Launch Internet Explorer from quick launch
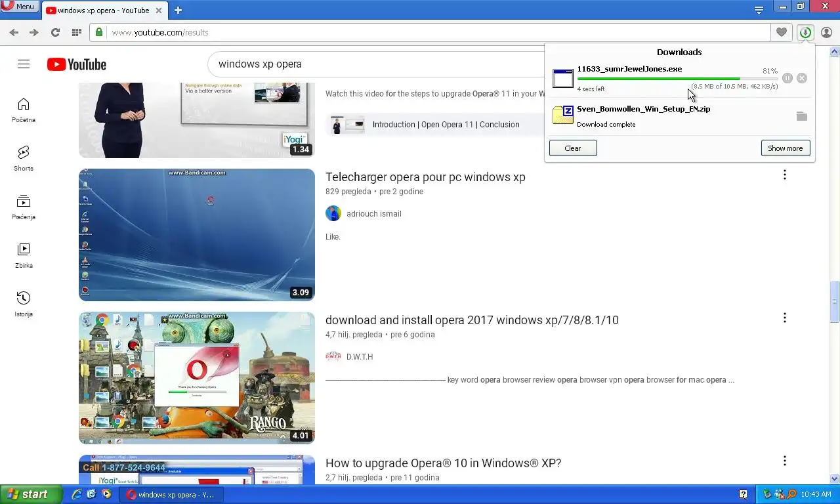This screenshot has width=840, height=504. point(76,494)
